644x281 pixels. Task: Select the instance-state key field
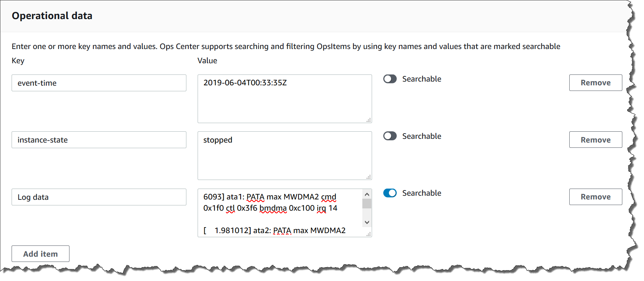click(99, 140)
